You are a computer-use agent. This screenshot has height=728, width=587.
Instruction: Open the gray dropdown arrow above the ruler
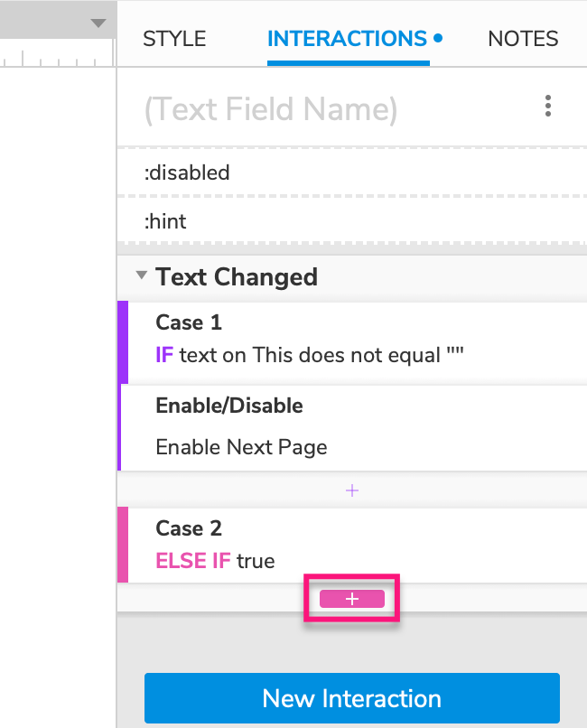pos(98,23)
